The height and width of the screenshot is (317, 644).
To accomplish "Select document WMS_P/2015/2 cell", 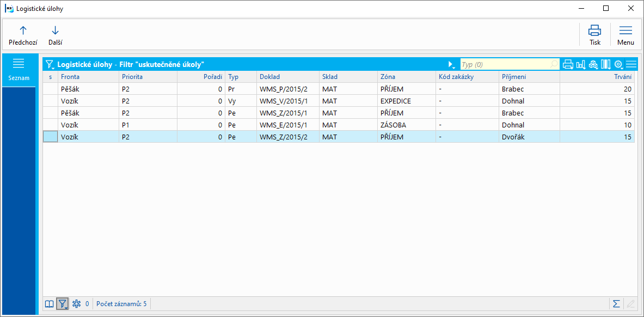I will pyautogui.click(x=288, y=89).
